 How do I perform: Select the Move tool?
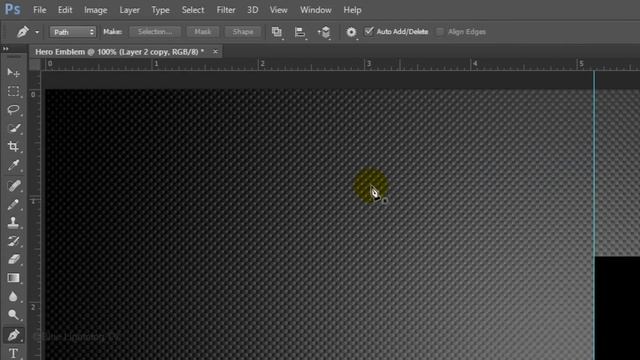tap(13, 73)
